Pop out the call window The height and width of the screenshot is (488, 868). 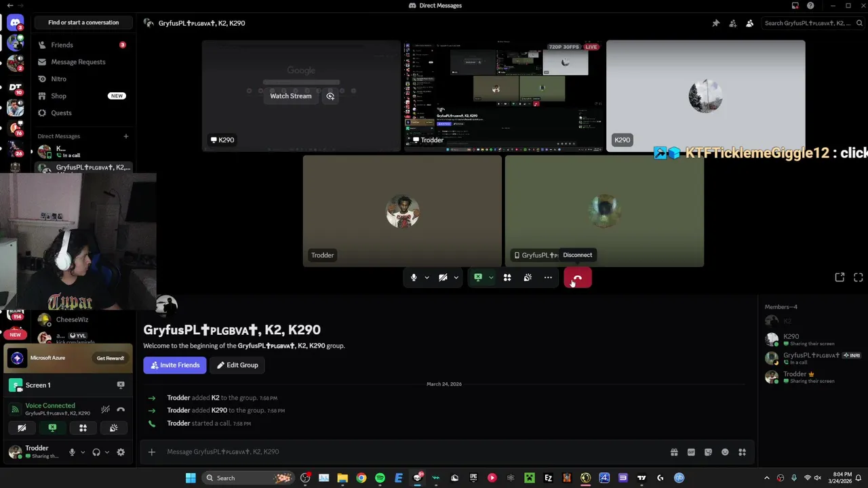coord(840,277)
